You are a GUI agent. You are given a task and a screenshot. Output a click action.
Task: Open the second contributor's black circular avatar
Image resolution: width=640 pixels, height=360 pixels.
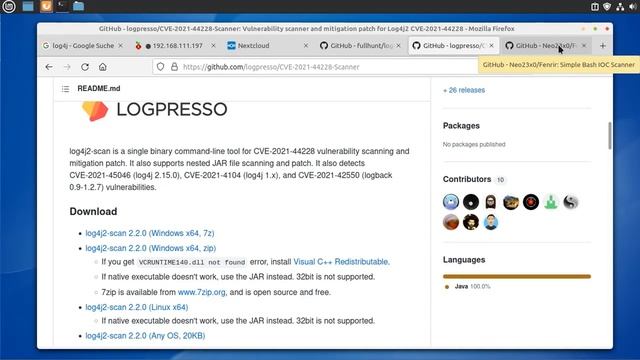point(471,202)
